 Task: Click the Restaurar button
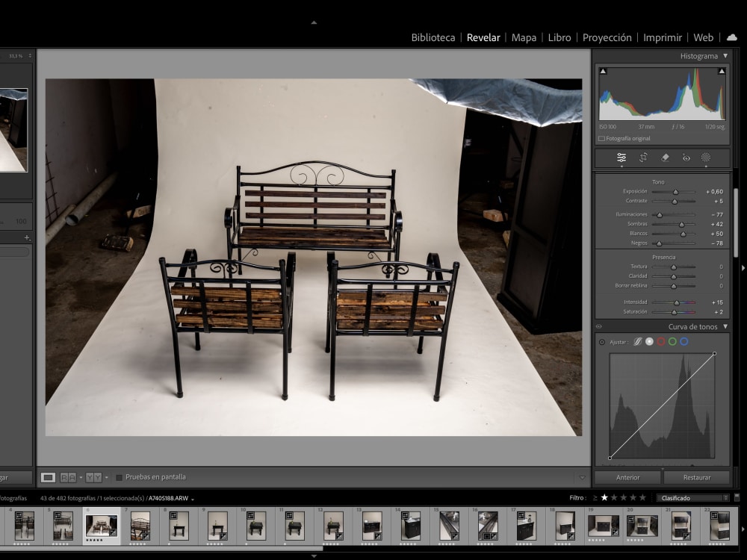click(x=696, y=477)
